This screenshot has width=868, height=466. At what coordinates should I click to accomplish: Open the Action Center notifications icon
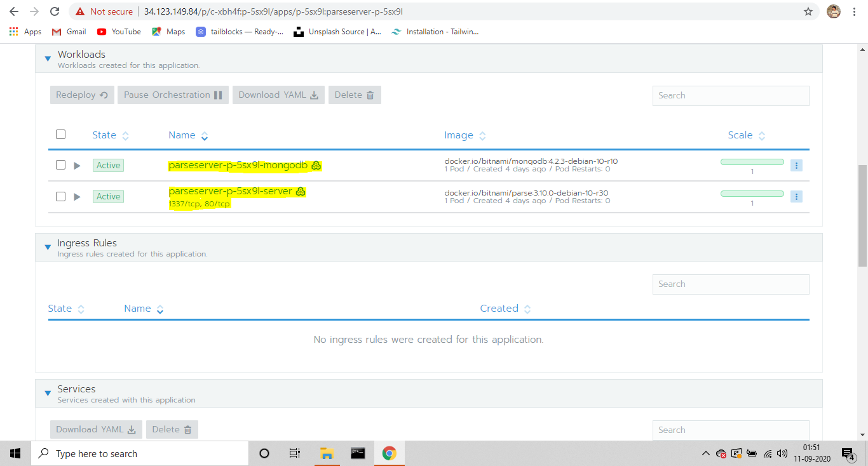pyautogui.click(x=848, y=453)
